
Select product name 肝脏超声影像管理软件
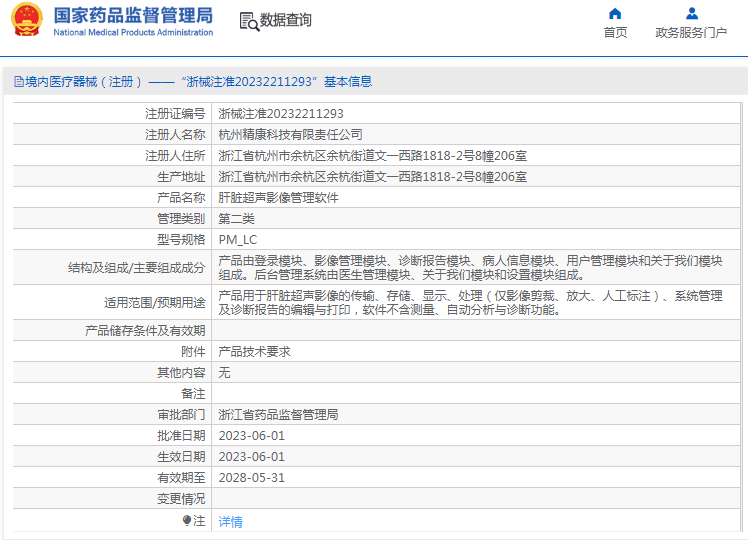[278, 197]
